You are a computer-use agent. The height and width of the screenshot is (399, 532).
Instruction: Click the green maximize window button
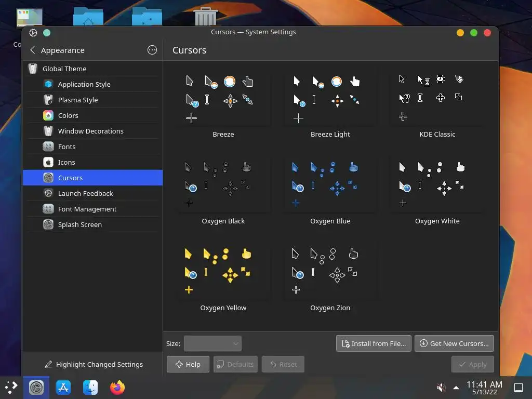pos(474,33)
